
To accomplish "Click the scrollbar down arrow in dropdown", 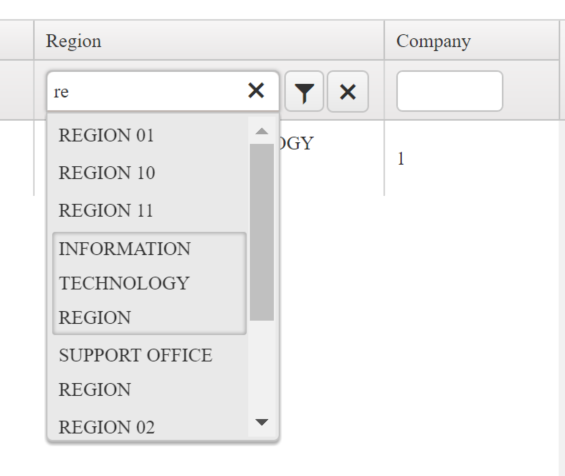I will 262,422.
